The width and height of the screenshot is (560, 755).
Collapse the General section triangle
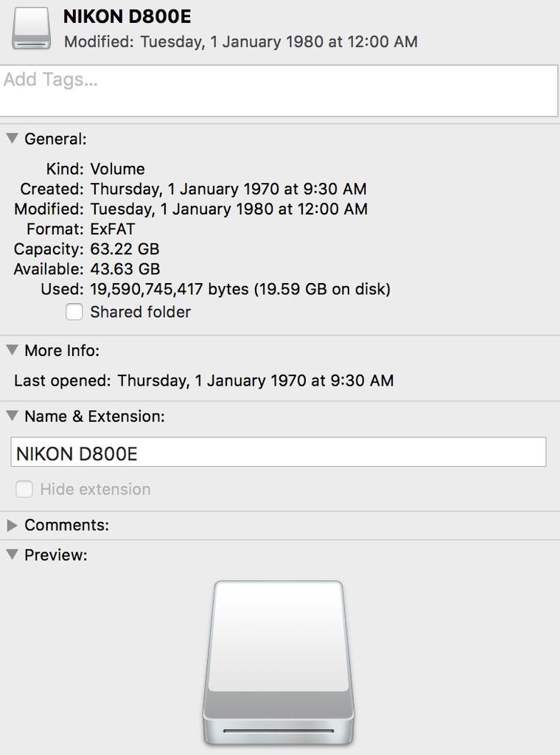(x=12, y=139)
